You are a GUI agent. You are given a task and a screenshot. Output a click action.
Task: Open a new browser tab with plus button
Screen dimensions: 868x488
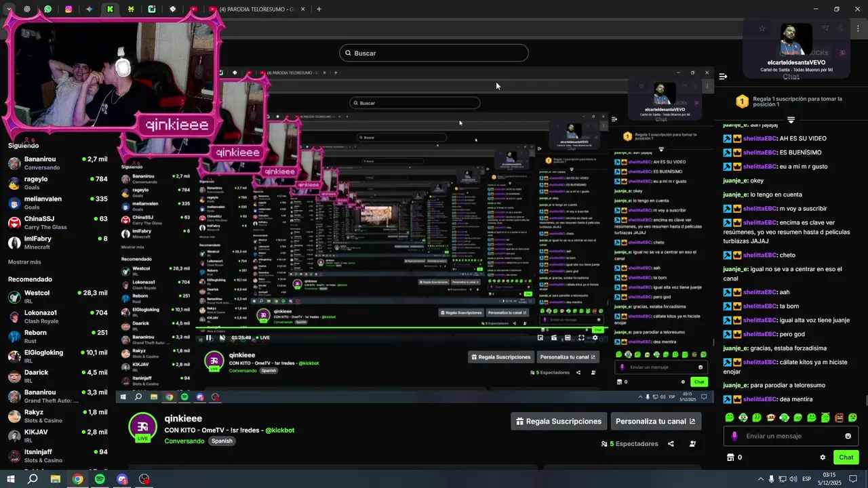[319, 9]
